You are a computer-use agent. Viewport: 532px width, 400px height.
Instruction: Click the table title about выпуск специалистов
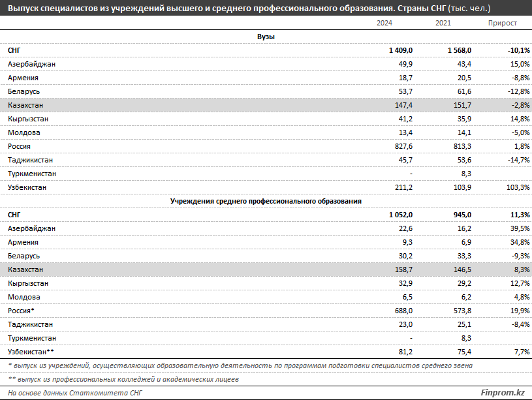(249, 8)
